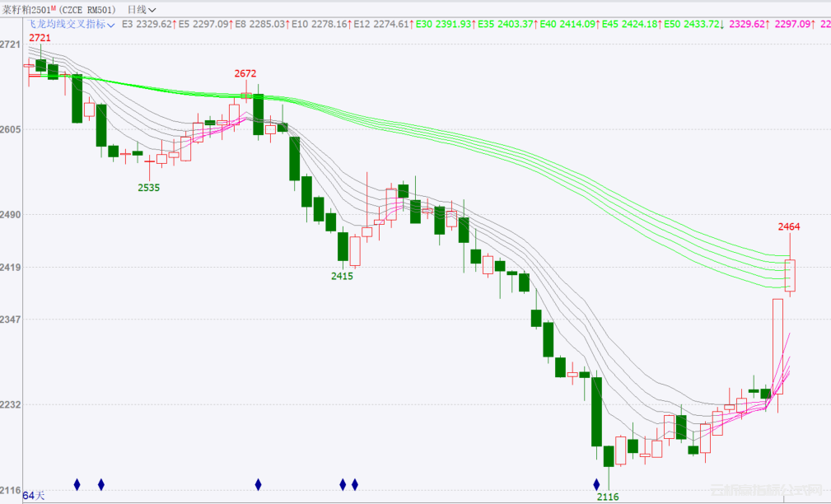
Task: Select the green E50 2433.72 value
Action: pyautogui.click(x=693, y=25)
